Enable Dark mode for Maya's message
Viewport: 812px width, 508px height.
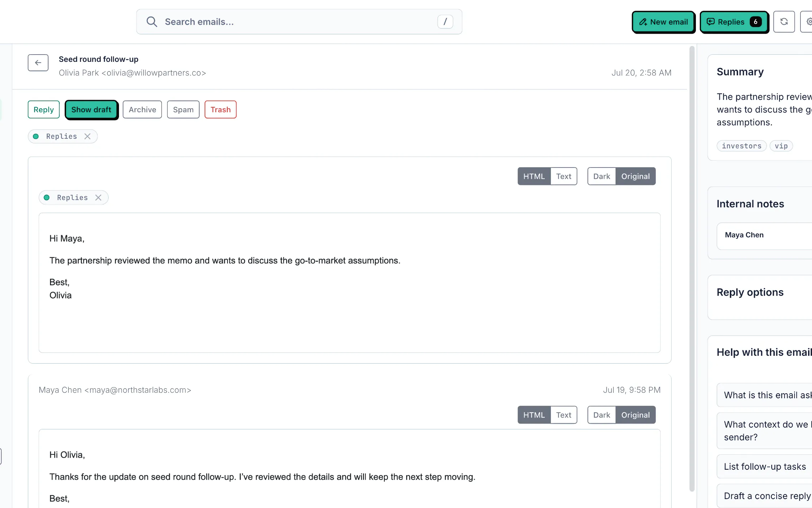(x=602, y=415)
